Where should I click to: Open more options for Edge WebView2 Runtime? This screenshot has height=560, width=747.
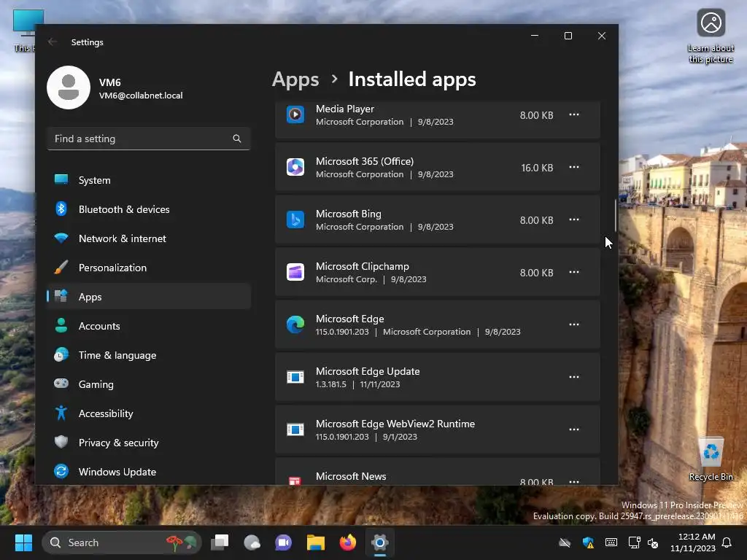(574, 429)
